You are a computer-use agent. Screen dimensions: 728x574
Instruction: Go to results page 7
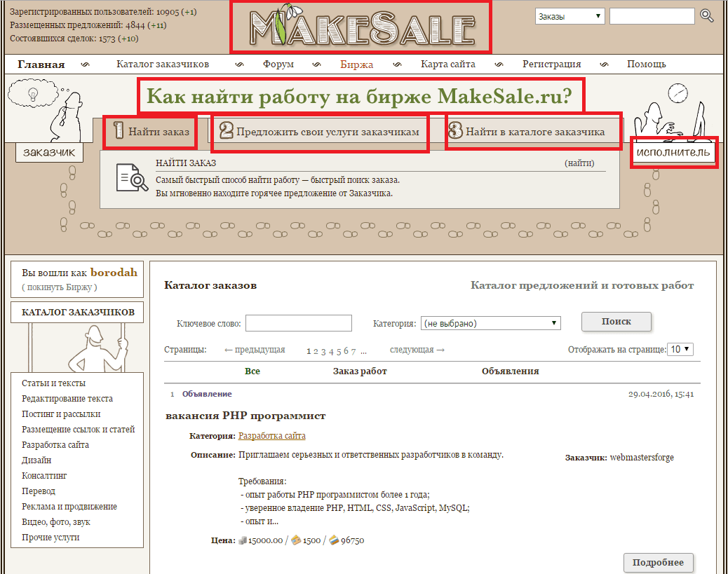pyautogui.click(x=353, y=351)
